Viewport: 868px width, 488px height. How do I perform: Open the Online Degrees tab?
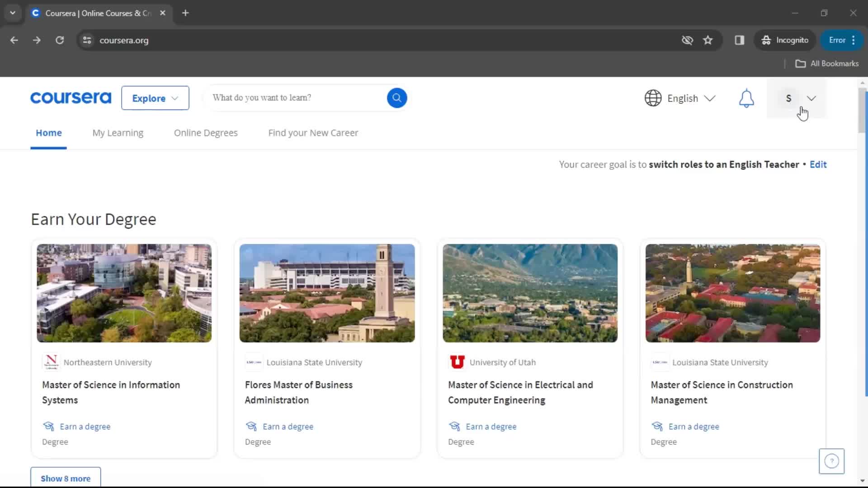pos(206,133)
